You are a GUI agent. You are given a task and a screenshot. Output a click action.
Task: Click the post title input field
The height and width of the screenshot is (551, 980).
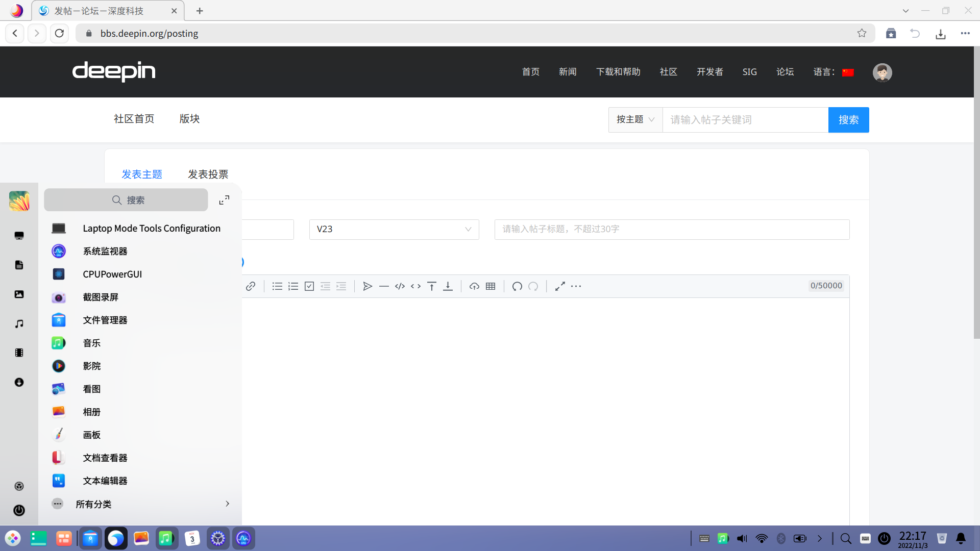pyautogui.click(x=672, y=229)
